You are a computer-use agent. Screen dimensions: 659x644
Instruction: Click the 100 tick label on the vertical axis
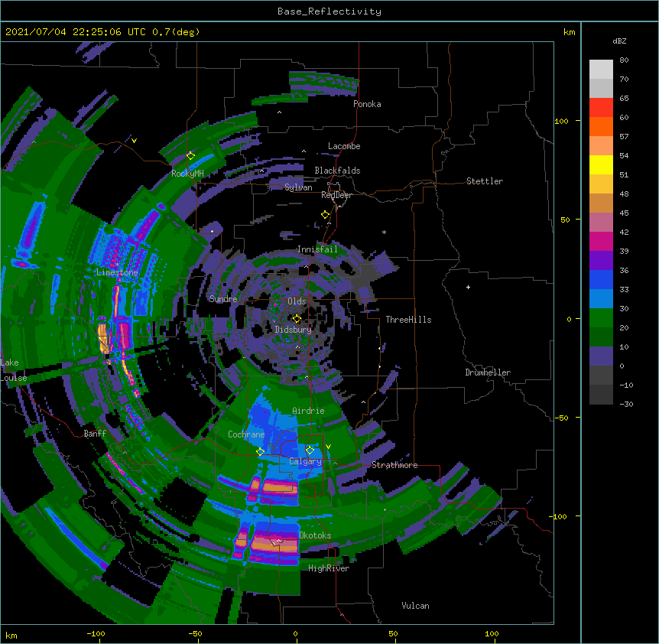[x=561, y=121]
